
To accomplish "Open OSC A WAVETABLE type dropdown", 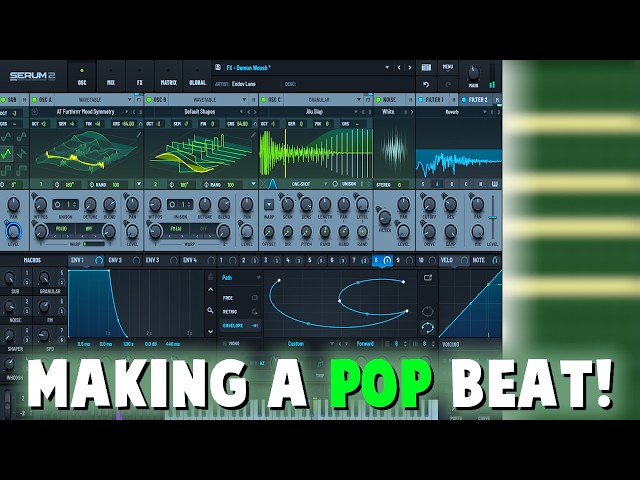I will (x=129, y=100).
